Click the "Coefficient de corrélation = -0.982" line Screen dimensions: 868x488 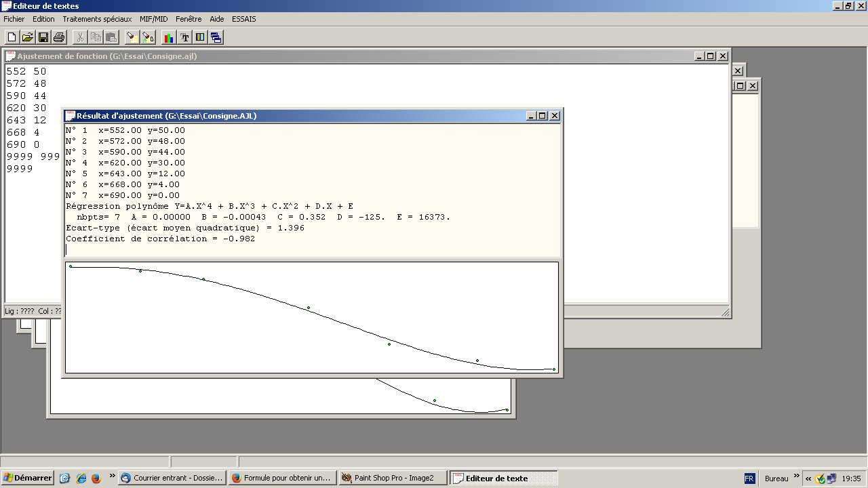161,239
